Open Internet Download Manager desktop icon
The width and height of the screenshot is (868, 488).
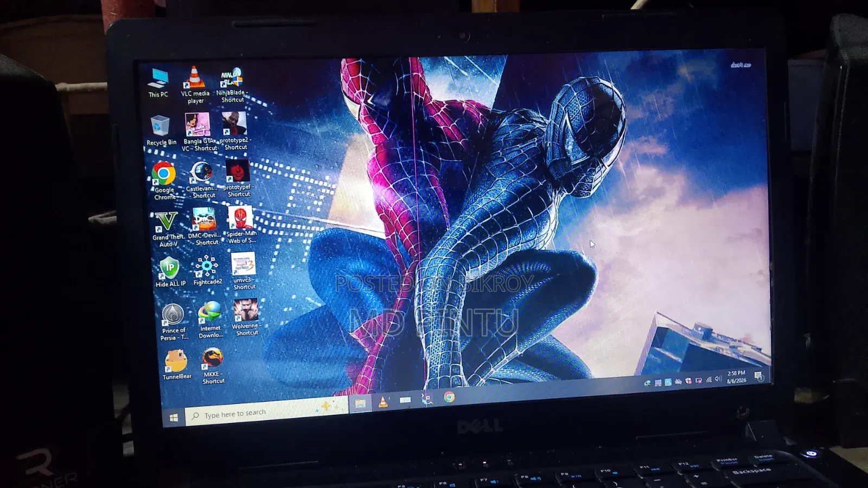[210, 320]
